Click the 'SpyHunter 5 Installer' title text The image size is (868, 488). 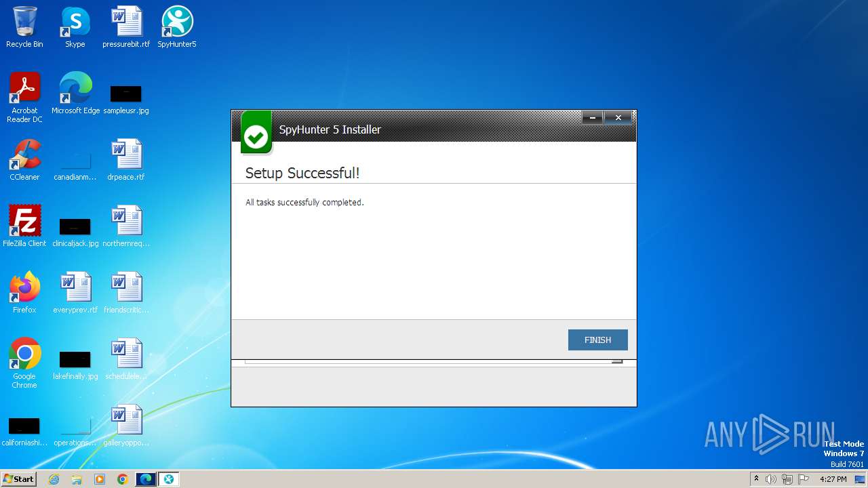[x=330, y=129]
